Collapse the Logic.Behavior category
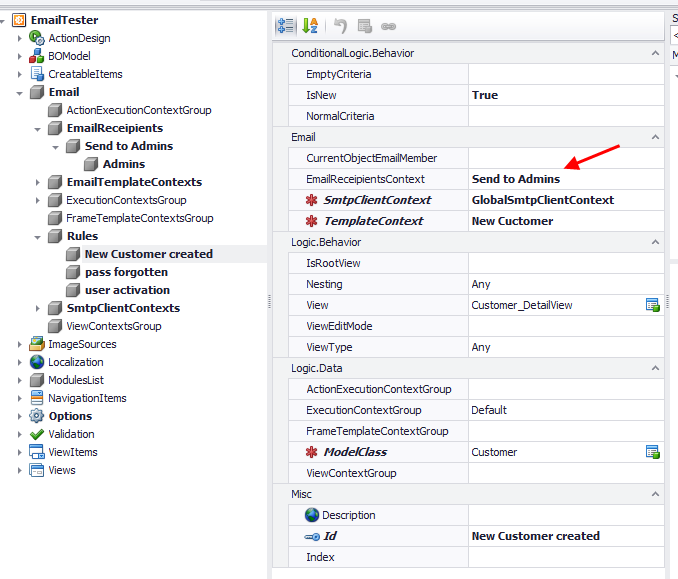This screenshot has height=579, width=678. [x=656, y=242]
